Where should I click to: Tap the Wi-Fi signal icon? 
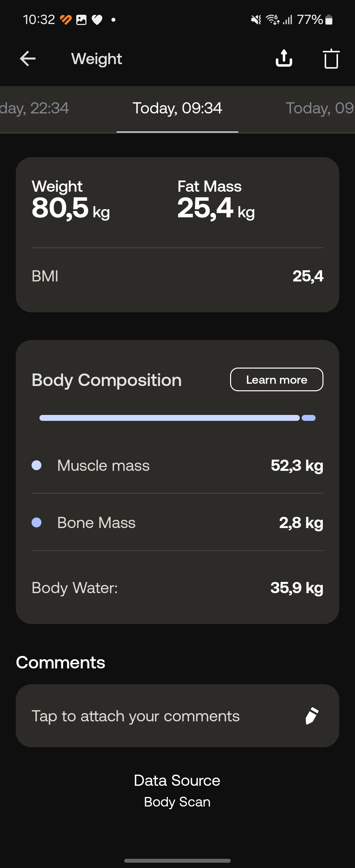tap(272, 20)
